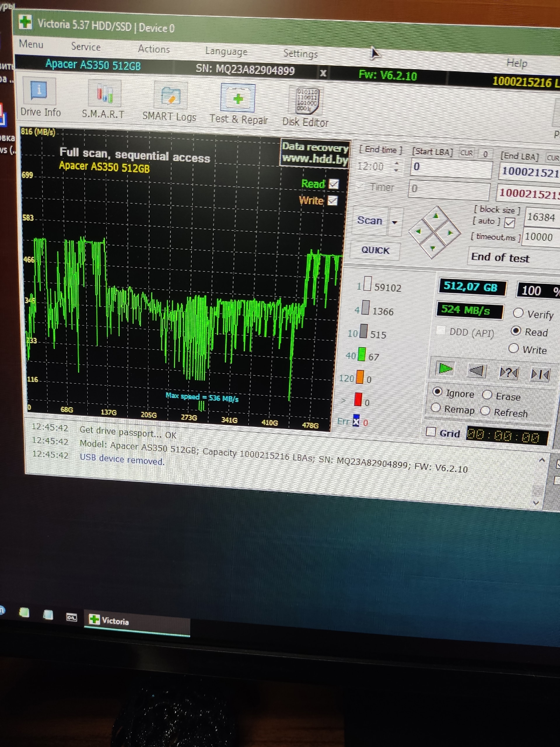Select the Remap radio option

point(436,408)
